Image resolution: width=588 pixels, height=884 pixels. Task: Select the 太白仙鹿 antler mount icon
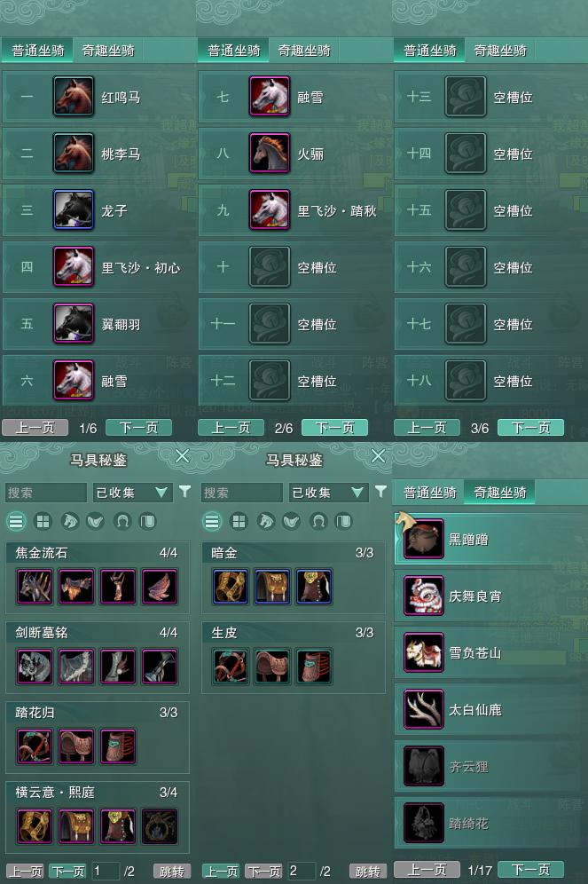coord(424,709)
